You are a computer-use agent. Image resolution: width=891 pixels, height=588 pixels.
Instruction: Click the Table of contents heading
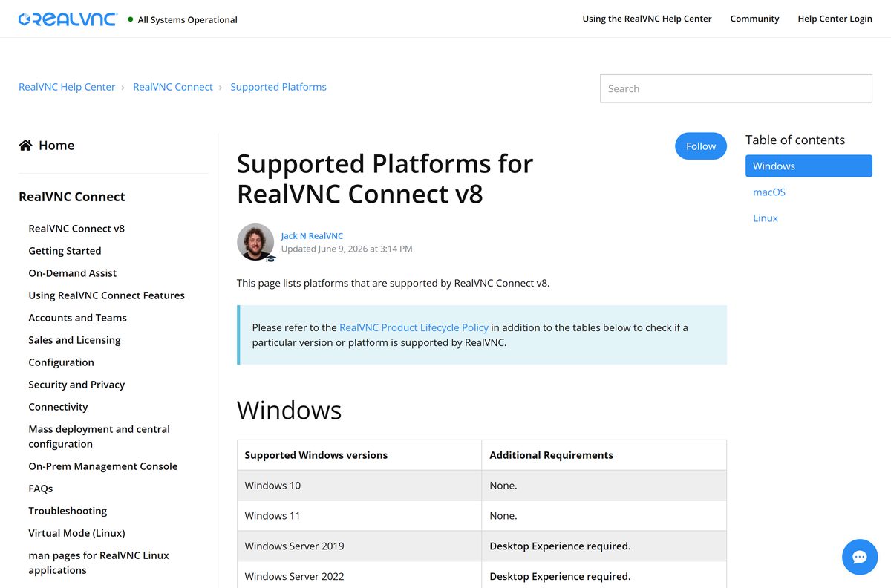795,140
